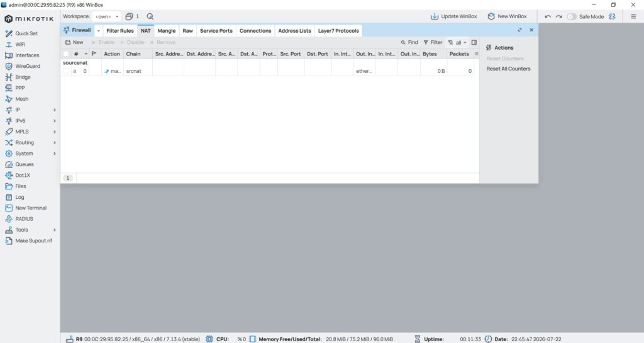Open the Service Ports tab
The height and width of the screenshot is (343, 644).
click(216, 31)
